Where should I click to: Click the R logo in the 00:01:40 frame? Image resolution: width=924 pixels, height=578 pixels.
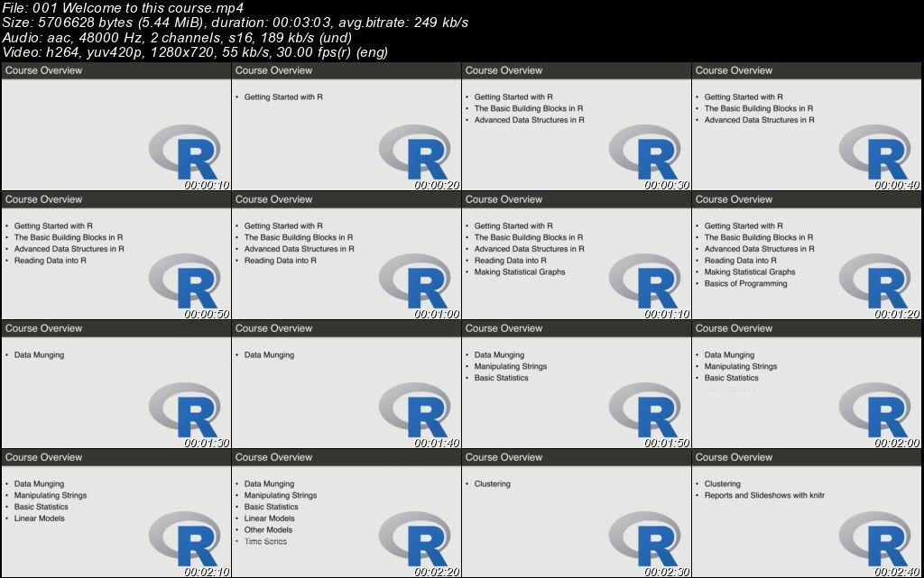tap(415, 410)
